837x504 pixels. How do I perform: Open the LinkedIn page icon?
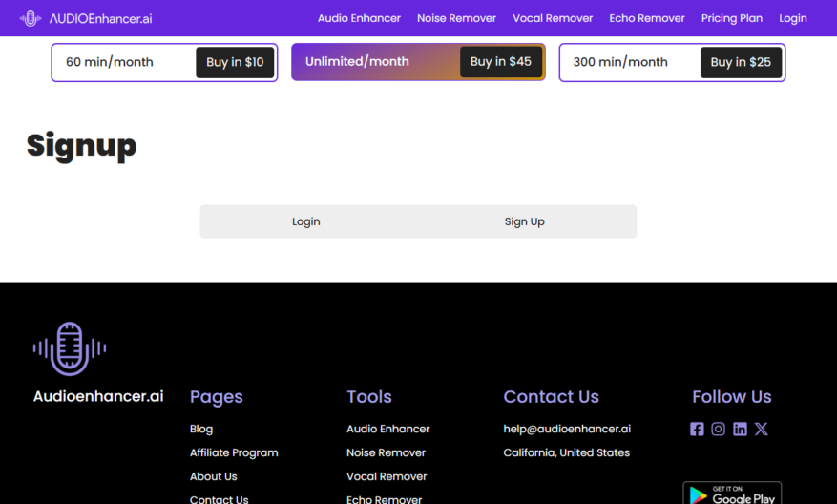pos(740,430)
